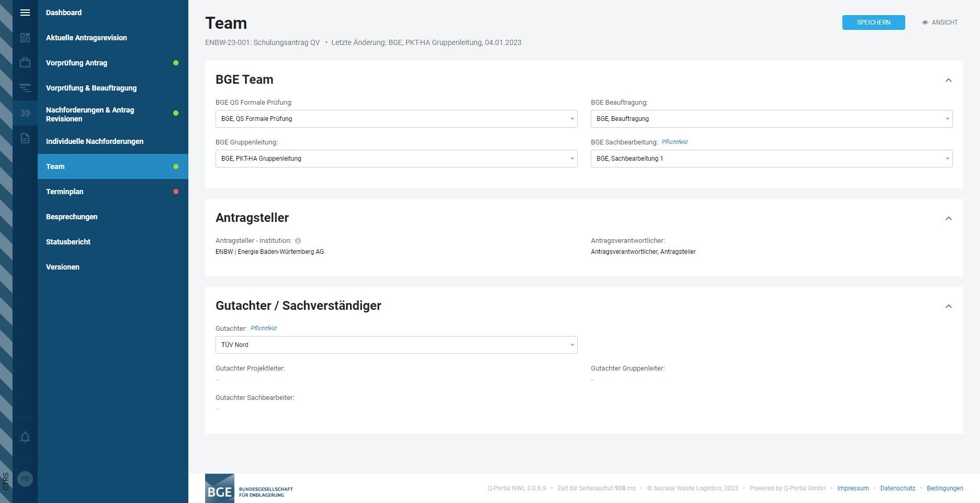The image size is (980, 503).
Task: Switch to Ansicht view mode
Action: point(940,23)
